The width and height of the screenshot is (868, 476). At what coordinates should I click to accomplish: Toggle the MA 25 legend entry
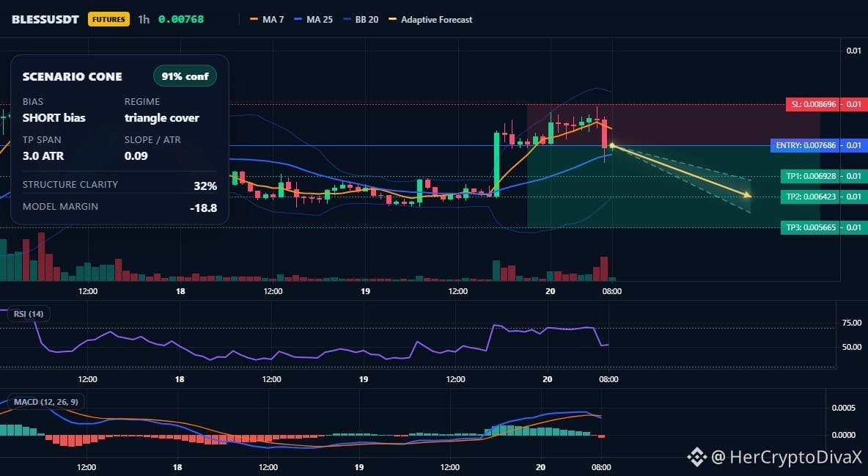pyautogui.click(x=314, y=19)
